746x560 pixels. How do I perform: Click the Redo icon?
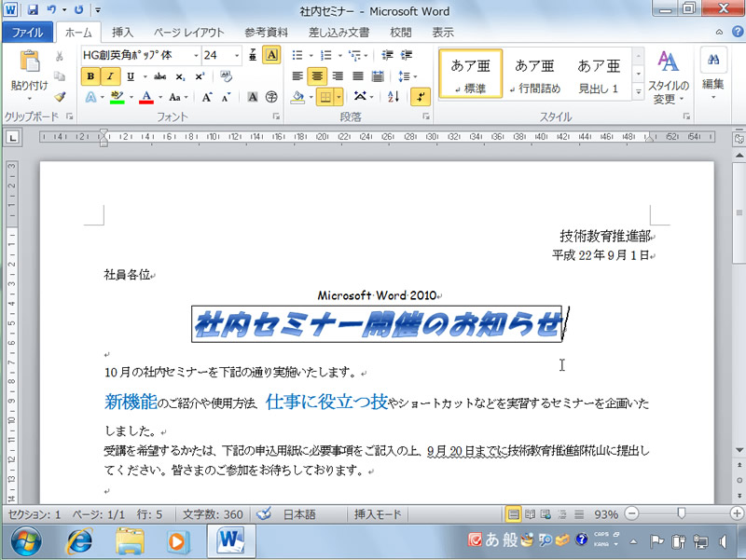click(x=79, y=9)
